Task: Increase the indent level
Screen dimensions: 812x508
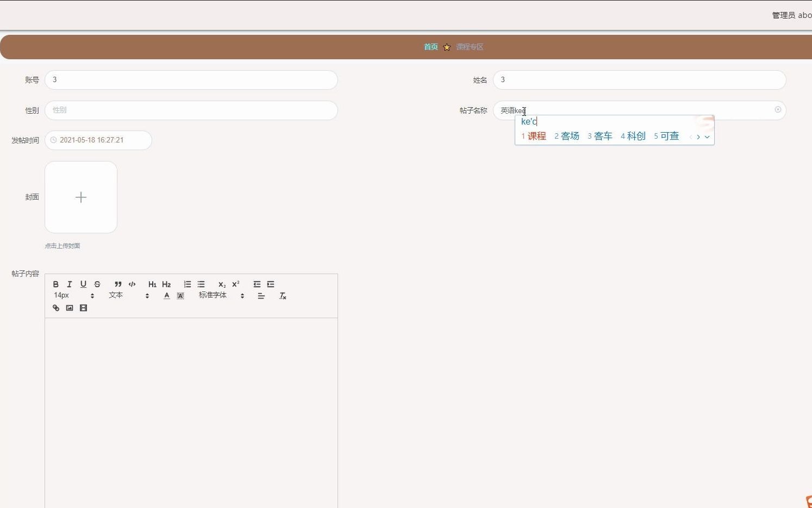Action: 271,284
